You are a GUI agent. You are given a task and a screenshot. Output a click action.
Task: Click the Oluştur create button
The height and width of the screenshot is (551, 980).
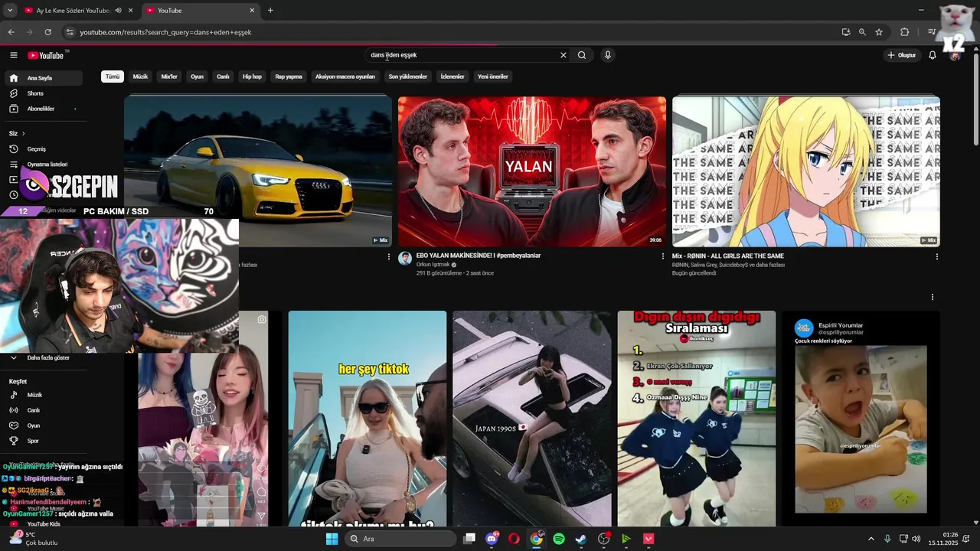[901, 55]
